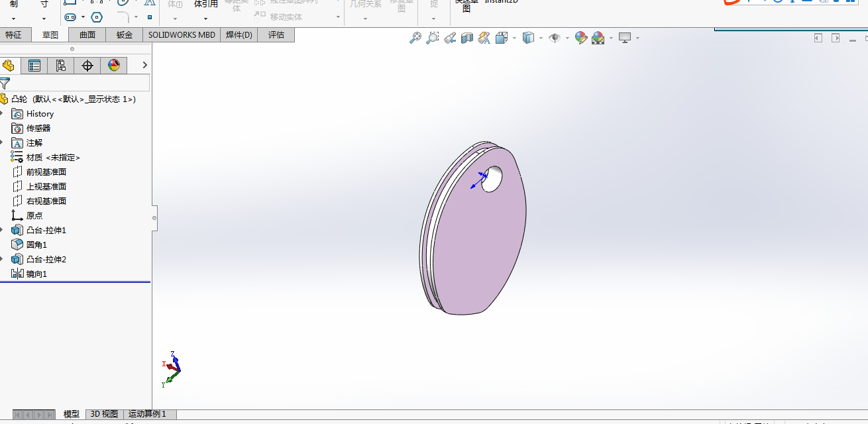Switch to the 特征 ribbon tab
This screenshot has height=424, width=868.
(x=13, y=35)
